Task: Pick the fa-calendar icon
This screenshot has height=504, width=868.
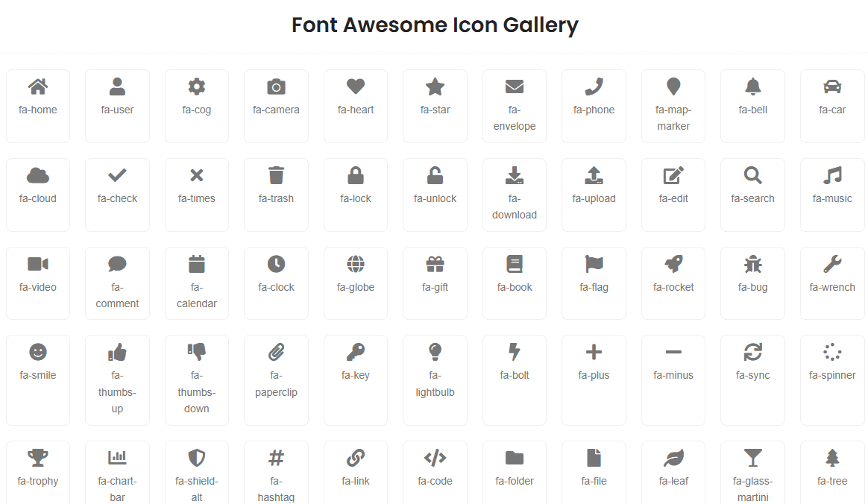Action: click(197, 264)
